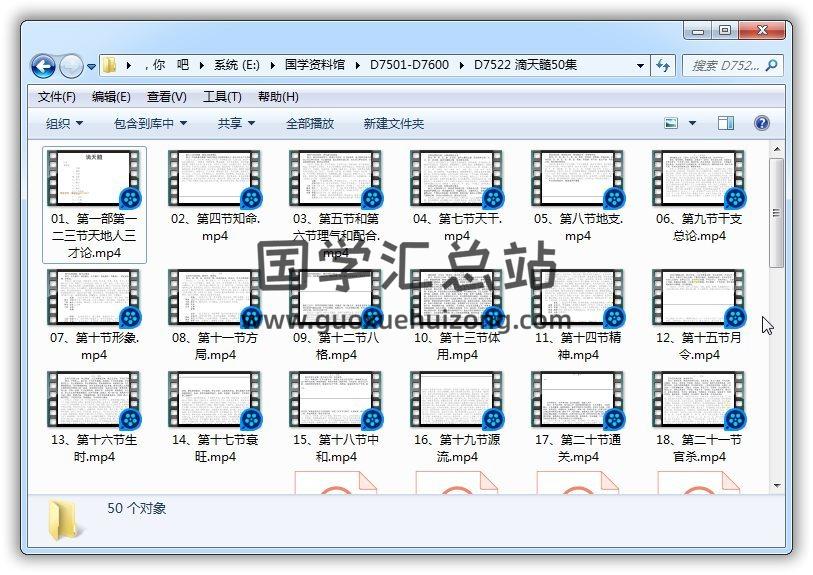The height and width of the screenshot is (575, 813).
Task: Click the 全部播放 button
Action: click(310, 123)
